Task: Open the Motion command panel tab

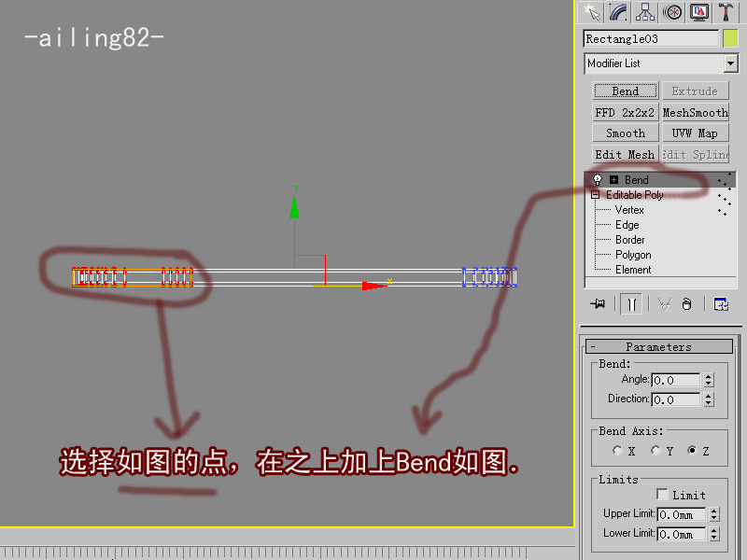Action: [672, 12]
